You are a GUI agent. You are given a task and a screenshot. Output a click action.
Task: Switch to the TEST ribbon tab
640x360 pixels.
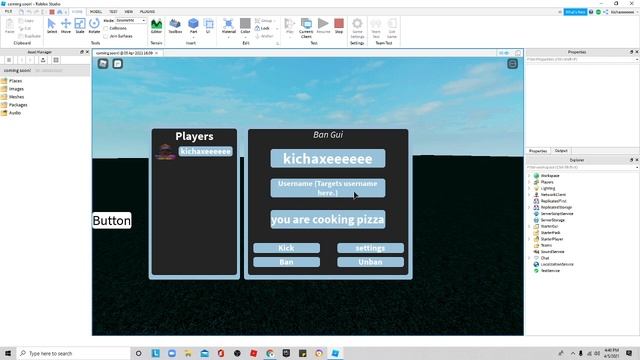coord(113,12)
